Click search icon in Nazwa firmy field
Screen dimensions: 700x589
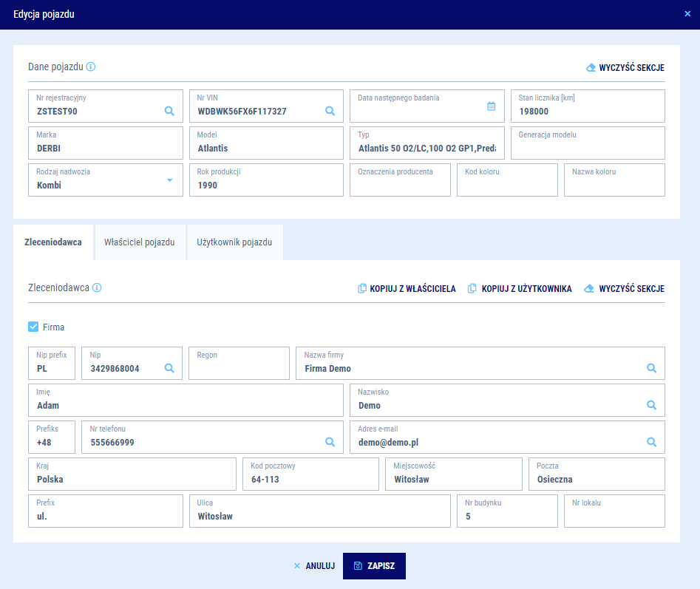point(652,368)
